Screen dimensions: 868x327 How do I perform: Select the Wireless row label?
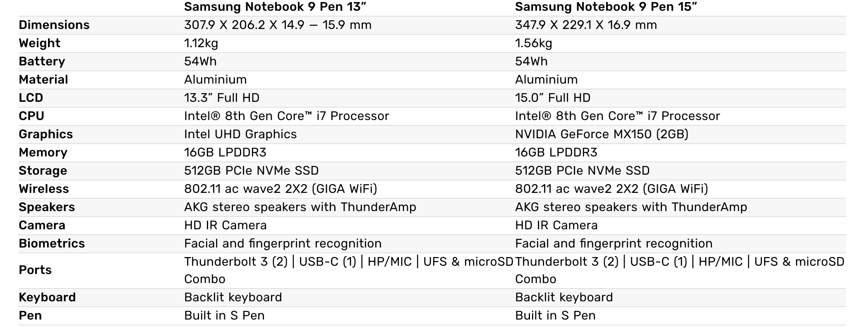click(x=44, y=189)
